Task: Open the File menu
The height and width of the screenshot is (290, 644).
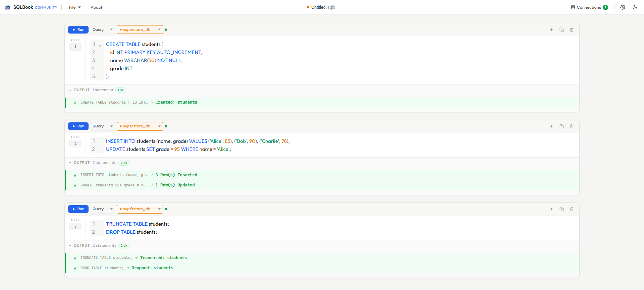Action: [x=75, y=7]
